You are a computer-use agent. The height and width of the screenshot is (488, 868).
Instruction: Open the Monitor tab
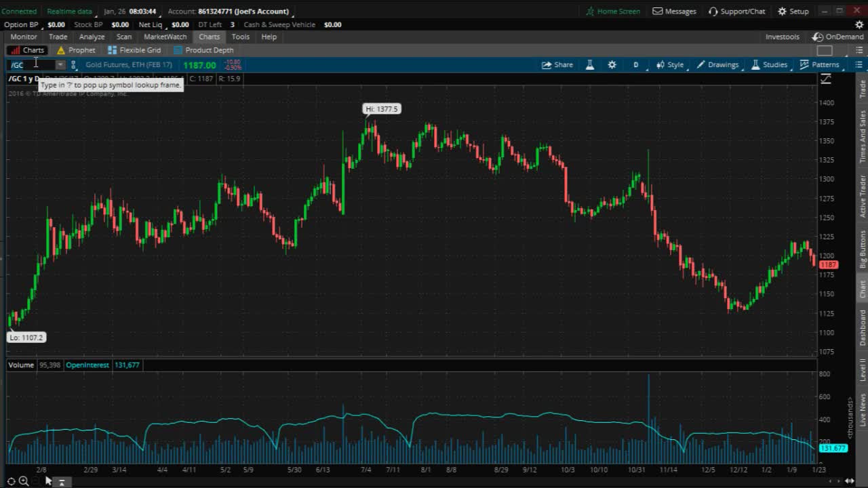pos(24,37)
